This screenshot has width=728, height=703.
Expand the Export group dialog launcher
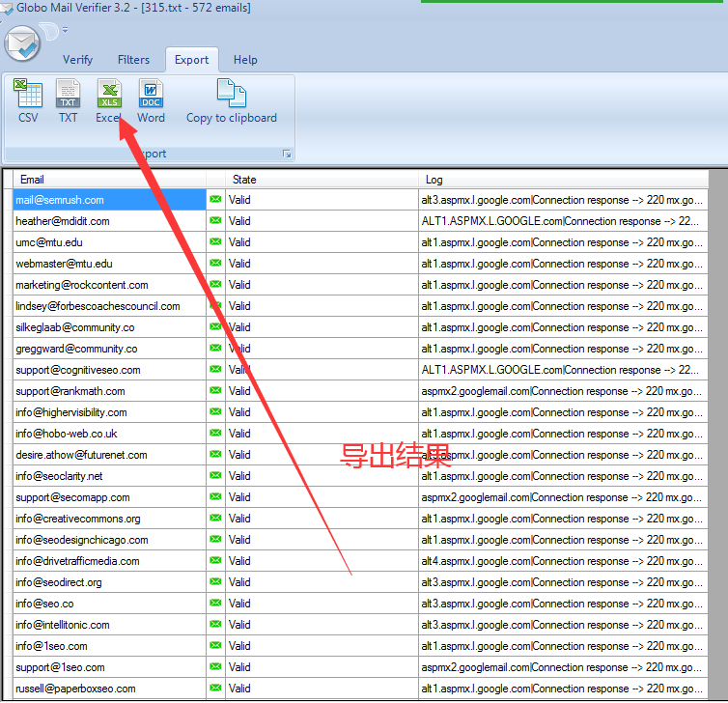tap(287, 154)
